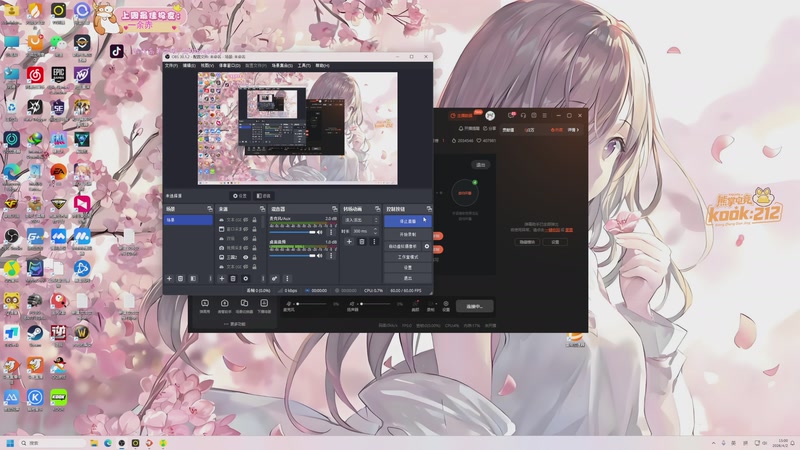
Task: Open source properties gear in Sources toolbar
Action: tap(245, 279)
